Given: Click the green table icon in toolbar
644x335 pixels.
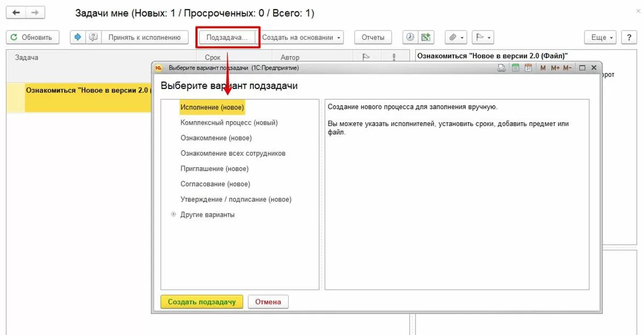Looking at the screenshot, I should (426, 37).
